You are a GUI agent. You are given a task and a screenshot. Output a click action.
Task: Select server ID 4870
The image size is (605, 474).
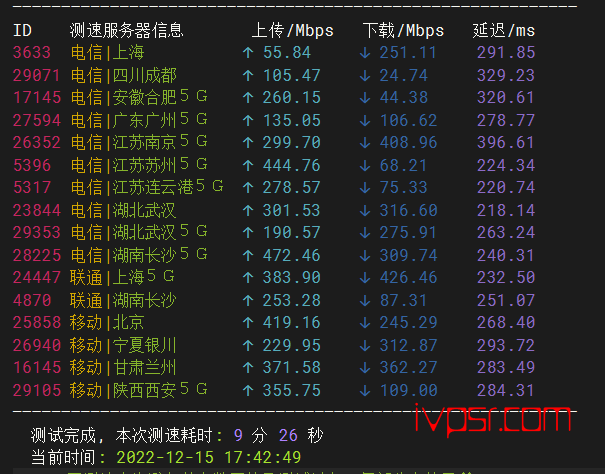pos(32,300)
